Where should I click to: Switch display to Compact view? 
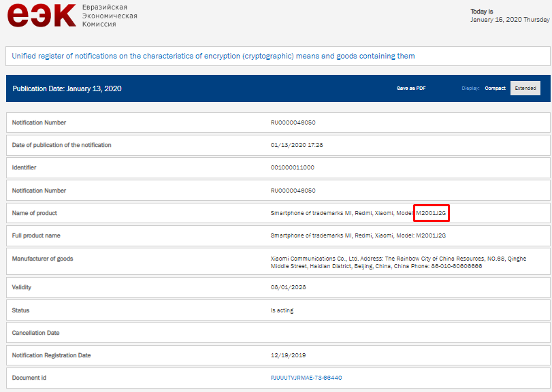click(495, 88)
